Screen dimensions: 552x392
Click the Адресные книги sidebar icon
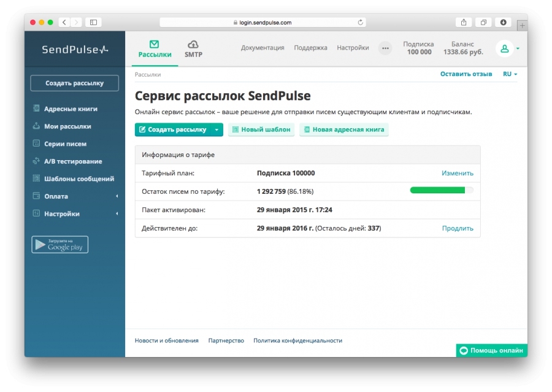36,109
